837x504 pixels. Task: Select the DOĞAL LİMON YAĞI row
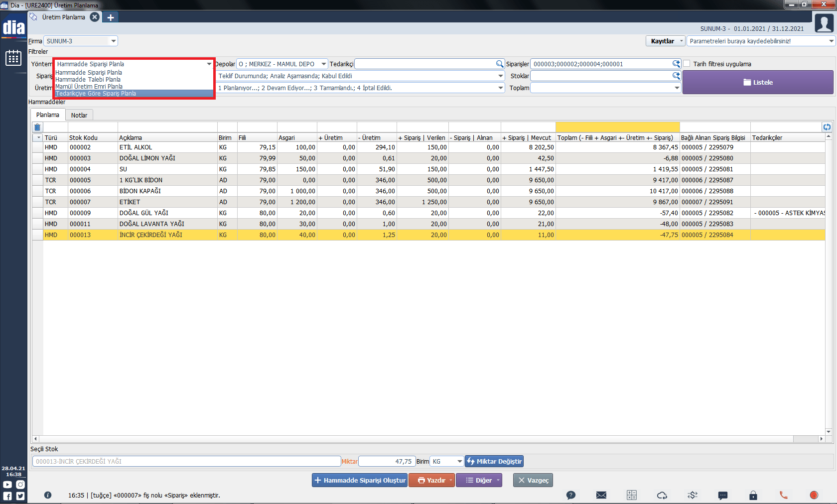coord(428,158)
